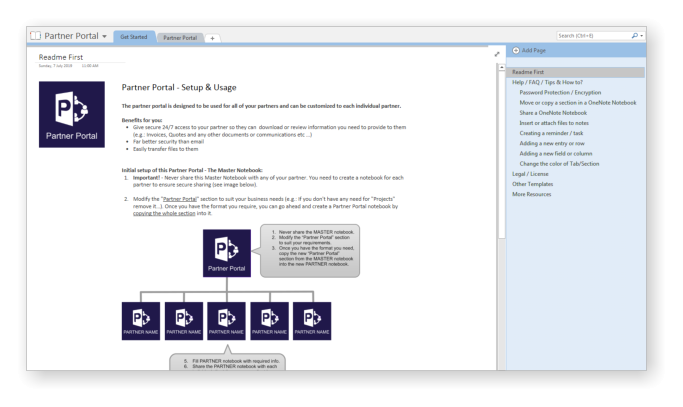Click the Partner Portal master diagram icon
The width and height of the screenshot is (683, 407).
[x=227, y=253]
